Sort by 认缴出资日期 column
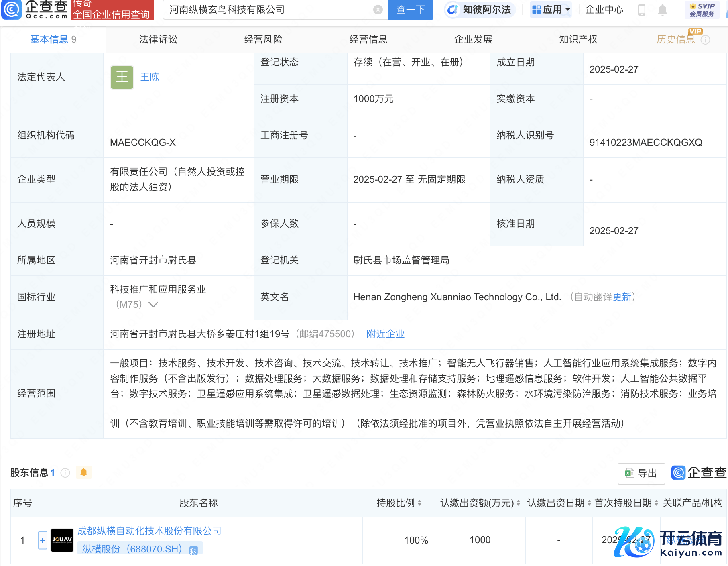Image resolution: width=728 pixels, height=566 pixels. click(589, 503)
